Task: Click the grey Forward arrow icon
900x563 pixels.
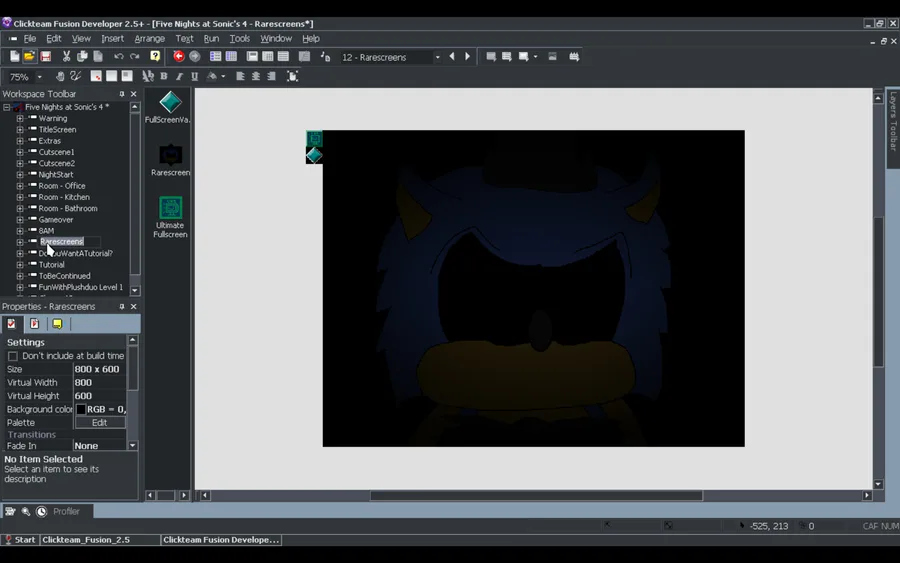Action: (x=195, y=56)
